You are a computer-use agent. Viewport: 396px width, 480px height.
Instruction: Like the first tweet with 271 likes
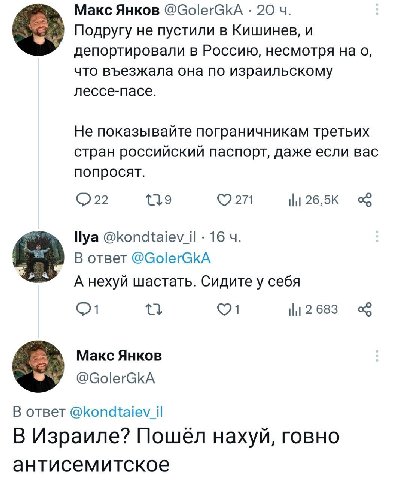[x=235, y=200]
